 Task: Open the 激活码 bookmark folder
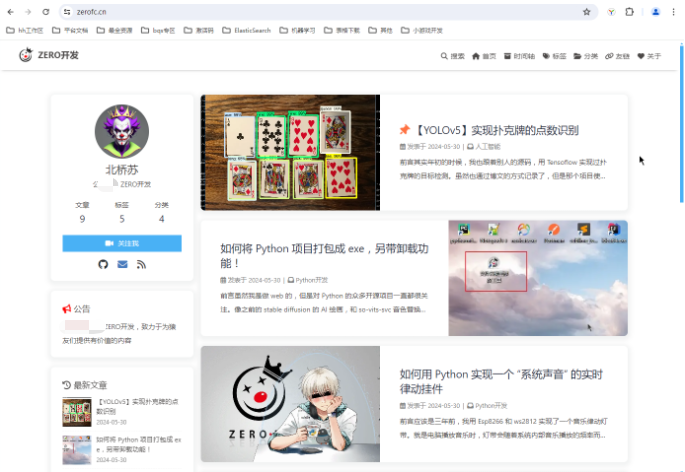pos(198,30)
